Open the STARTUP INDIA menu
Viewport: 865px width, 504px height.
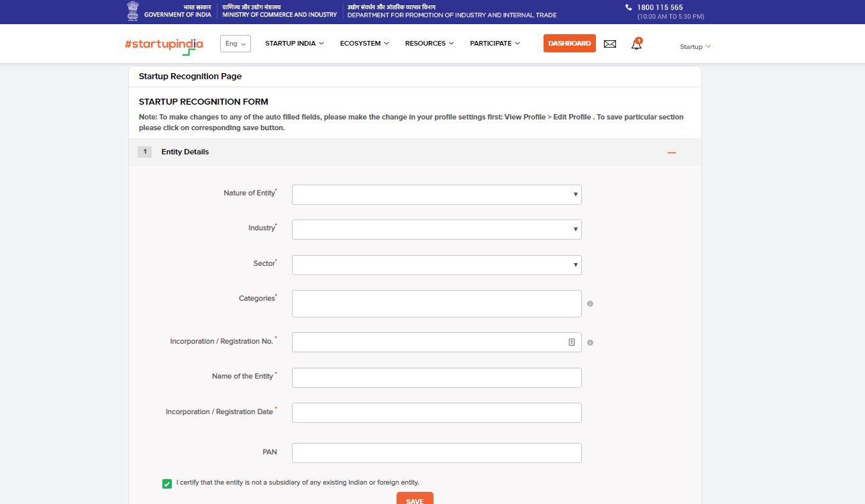[x=295, y=44]
